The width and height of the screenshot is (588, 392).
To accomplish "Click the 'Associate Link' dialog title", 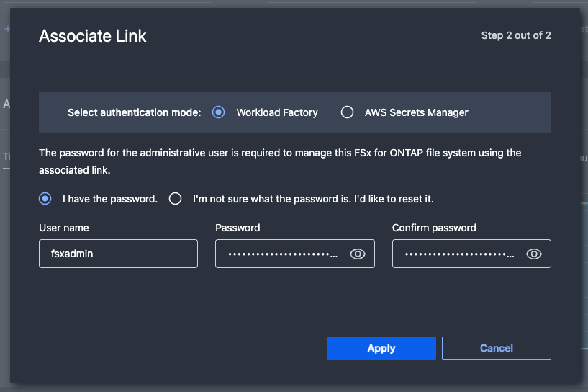I will click(93, 36).
